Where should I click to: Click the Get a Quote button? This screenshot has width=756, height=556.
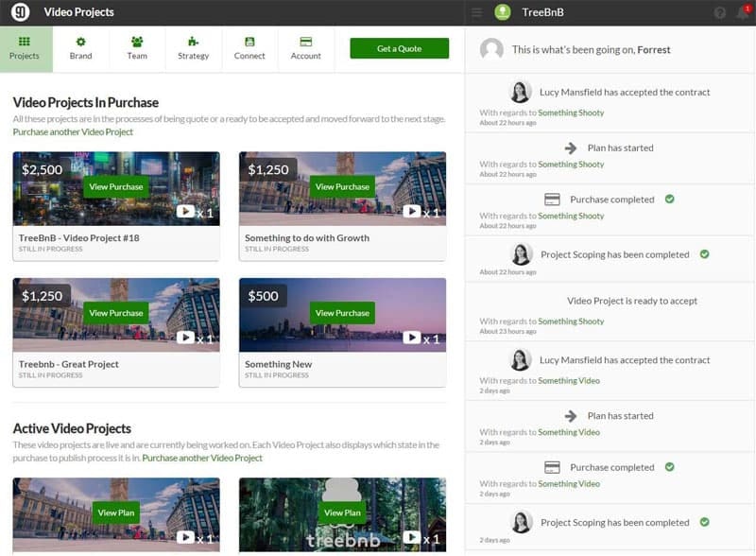coord(399,48)
